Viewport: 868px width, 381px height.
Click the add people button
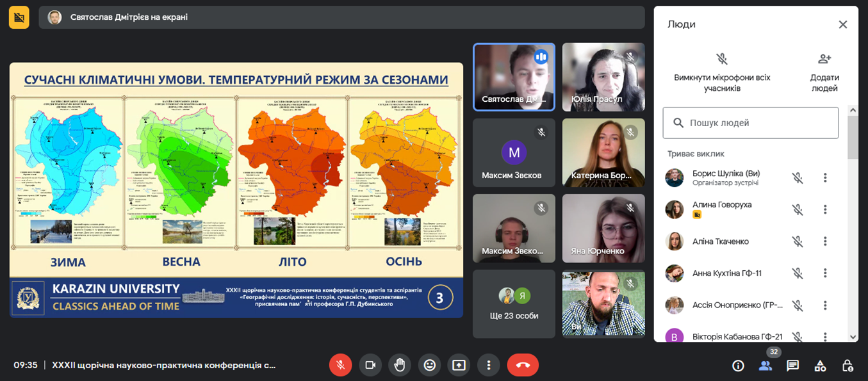point(824,72)
